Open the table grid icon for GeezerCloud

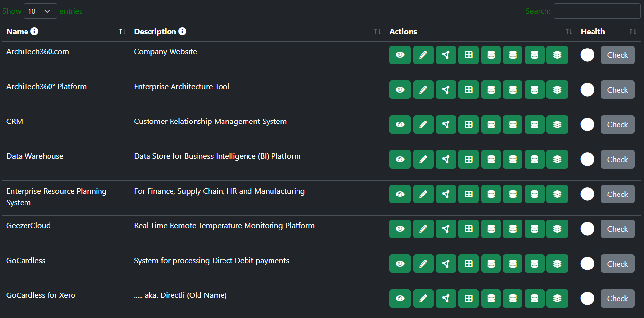(x=468, y=229)
